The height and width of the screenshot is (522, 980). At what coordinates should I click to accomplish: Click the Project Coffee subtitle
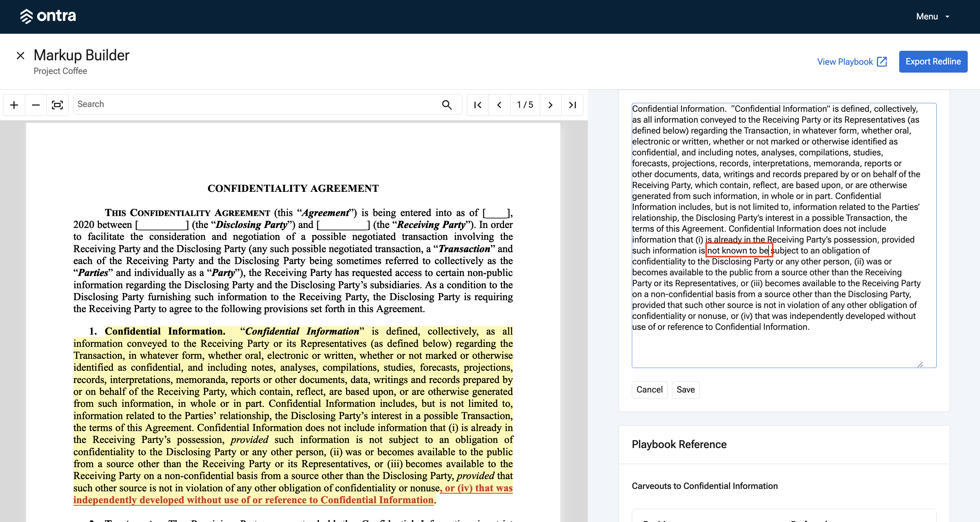pyautogui.click(x=60, y=71)
